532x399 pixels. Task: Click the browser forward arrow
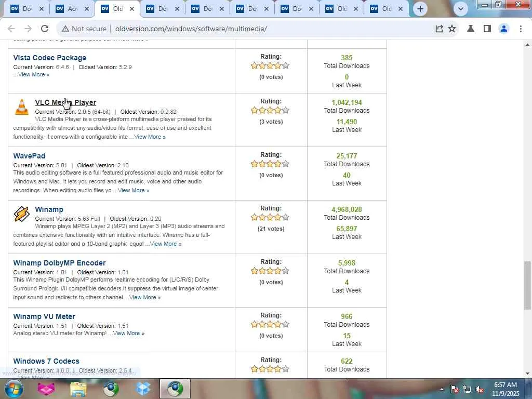pos(28,29)
